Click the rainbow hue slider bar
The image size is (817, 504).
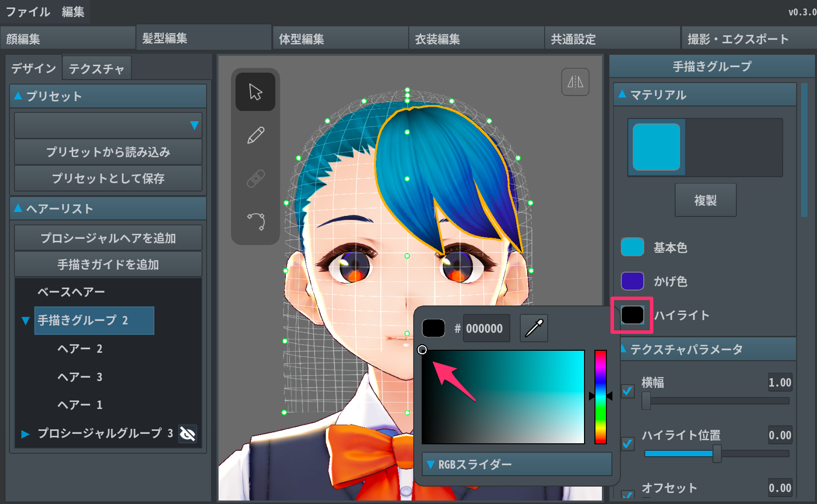pos(600,397)
